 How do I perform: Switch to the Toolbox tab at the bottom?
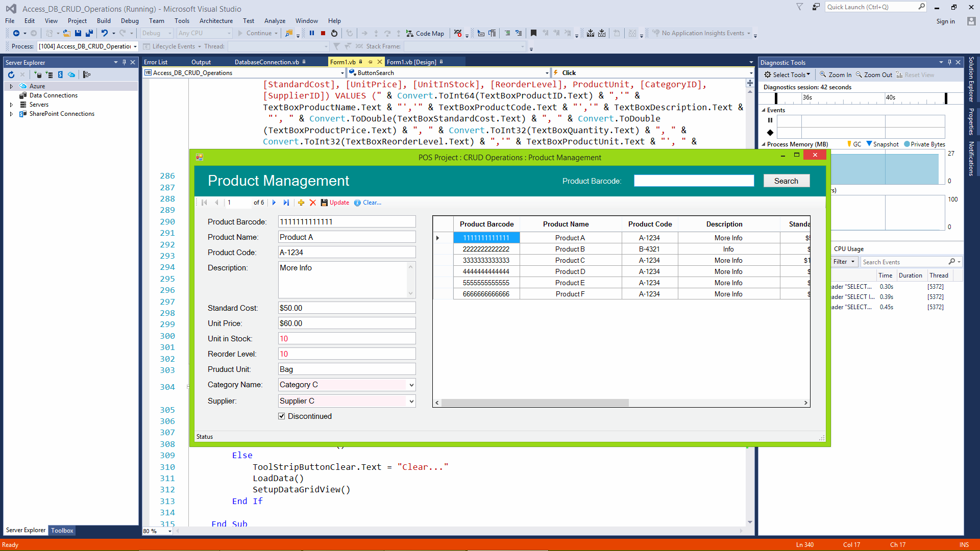62,531
